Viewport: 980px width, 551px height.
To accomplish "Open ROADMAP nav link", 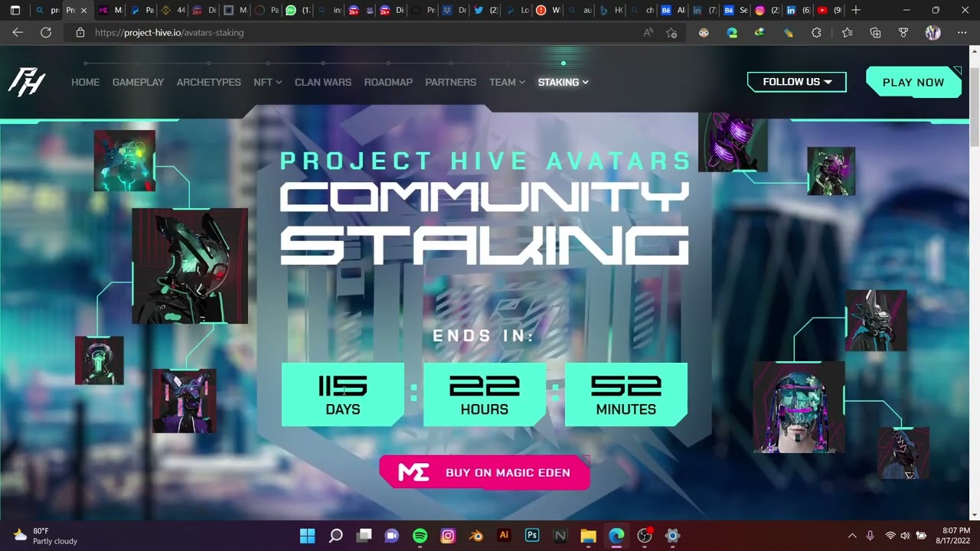I will click(x=388, y=82).
